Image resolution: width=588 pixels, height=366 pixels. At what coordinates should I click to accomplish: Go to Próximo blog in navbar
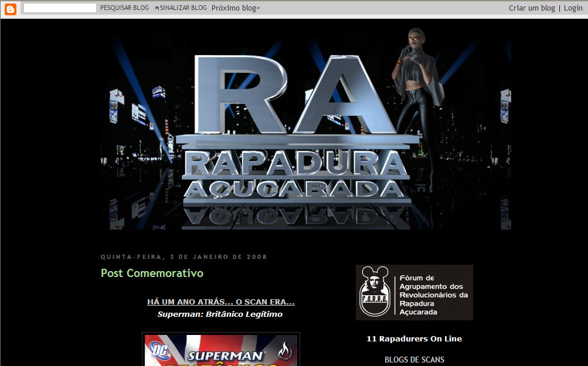(236, 8)
